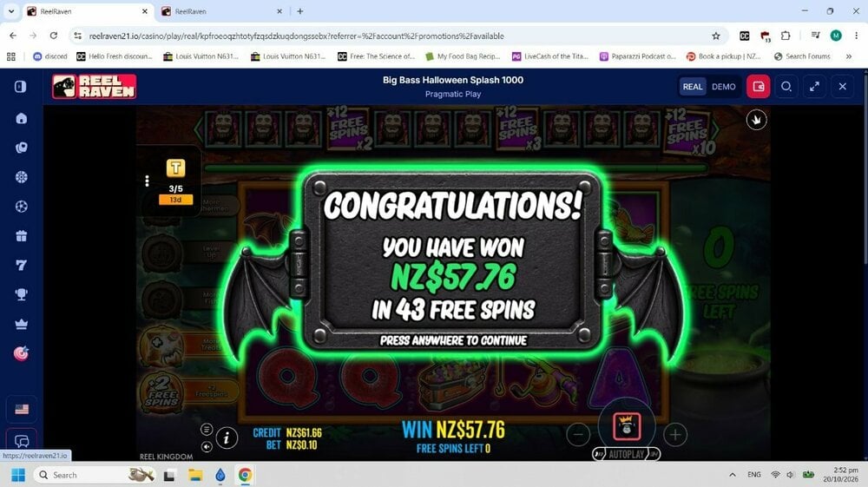Open the roulette wheel icon in sidebar

pos(21,177)
